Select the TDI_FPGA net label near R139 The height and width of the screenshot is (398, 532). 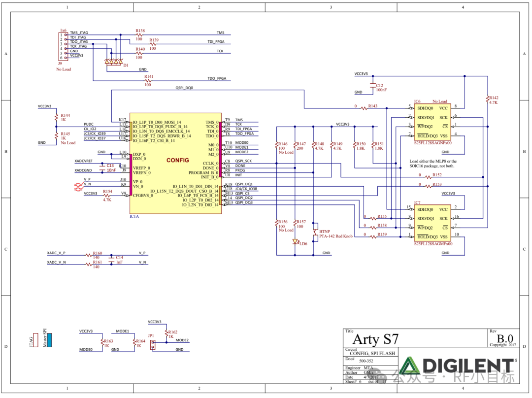216,42
